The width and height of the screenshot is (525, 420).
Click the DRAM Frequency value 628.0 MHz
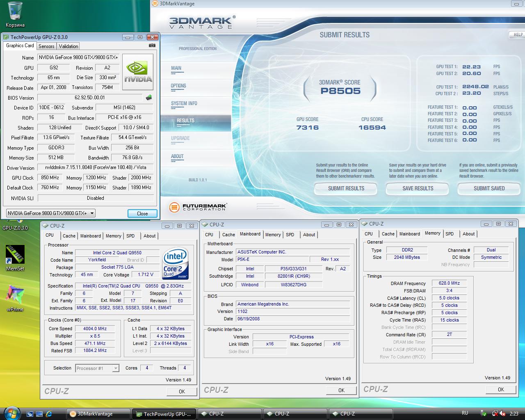(x=450, y=283)
